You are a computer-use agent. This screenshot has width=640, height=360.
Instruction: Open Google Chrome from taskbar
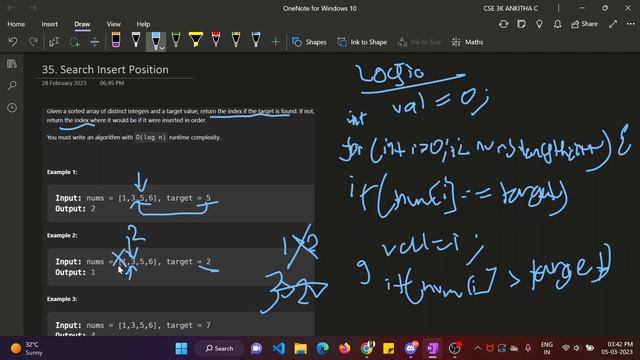[367, 348]
